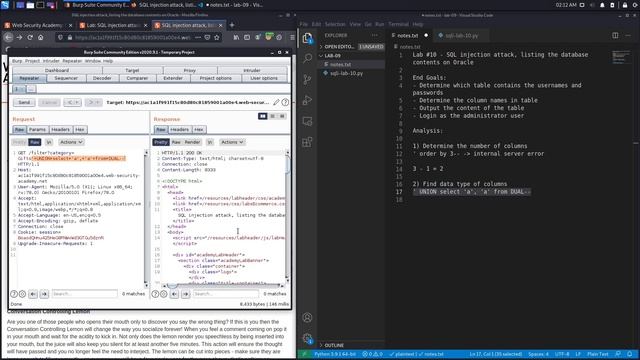
Task: Open Extensions view in VS Code
Action: click(x=307, y=142)
